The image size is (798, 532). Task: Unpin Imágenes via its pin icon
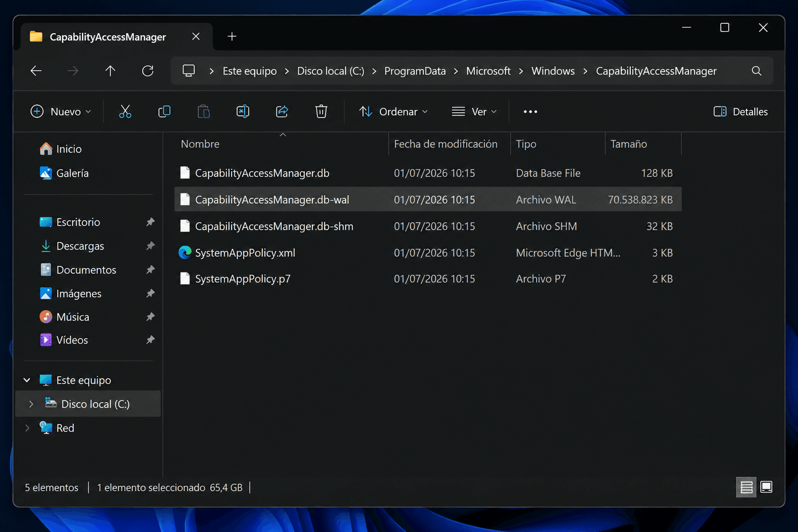150,294
